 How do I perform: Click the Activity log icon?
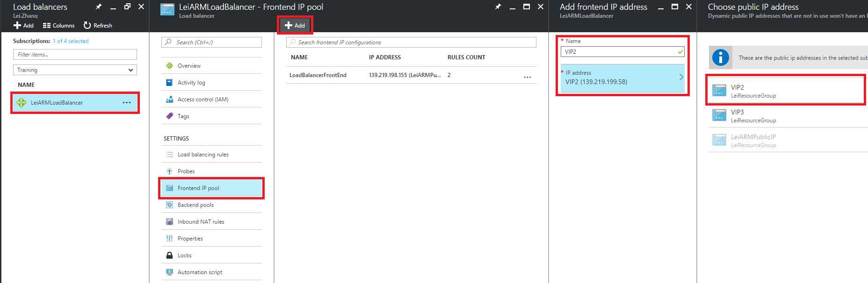169,83
